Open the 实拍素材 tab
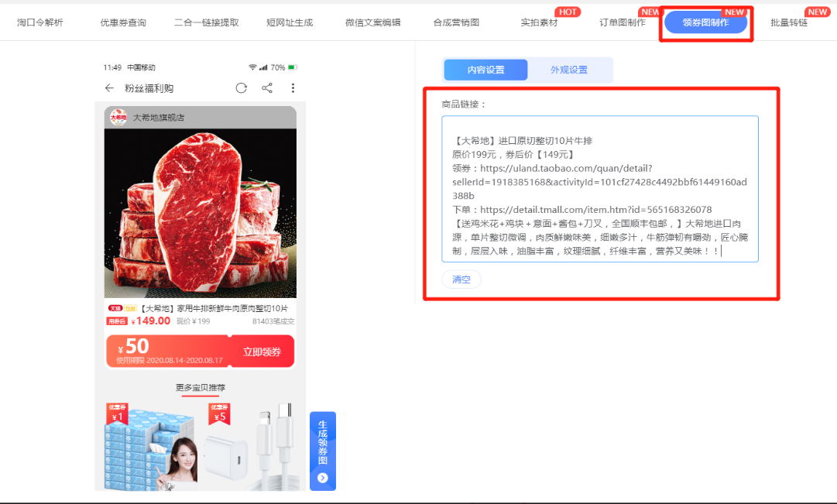The image size is (837, 504). [x=539, y=22]
